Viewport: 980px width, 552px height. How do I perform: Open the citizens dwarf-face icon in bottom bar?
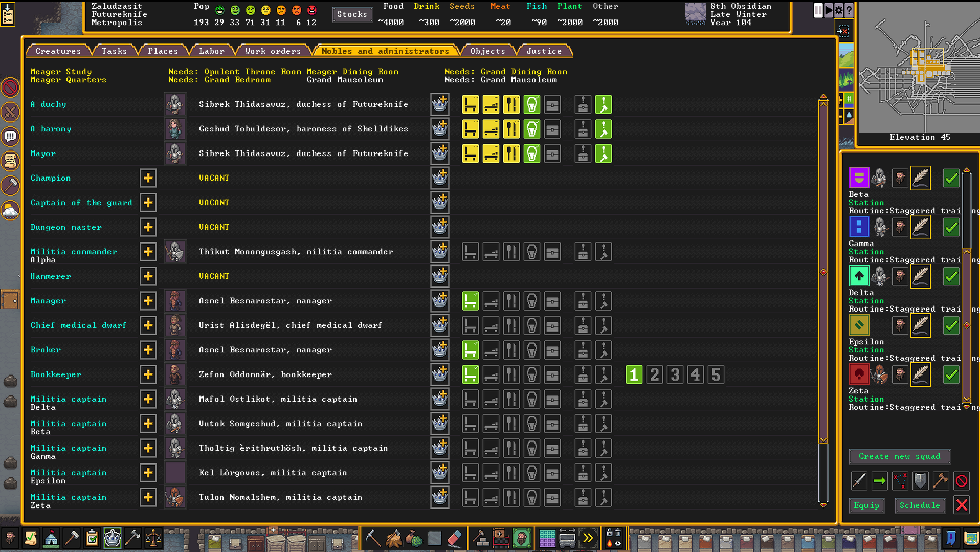point(10,538)
